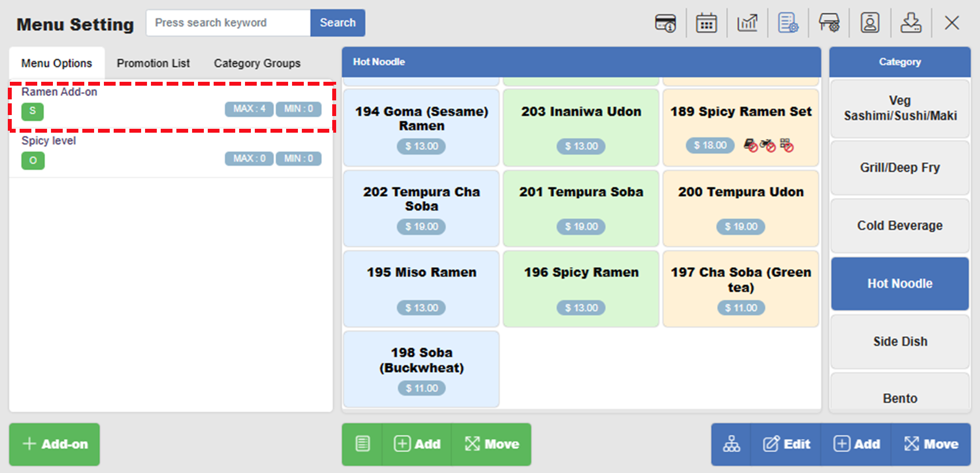980x473 pixels.
Task: Open the sales chart report icon
Action: click(747, 23)
